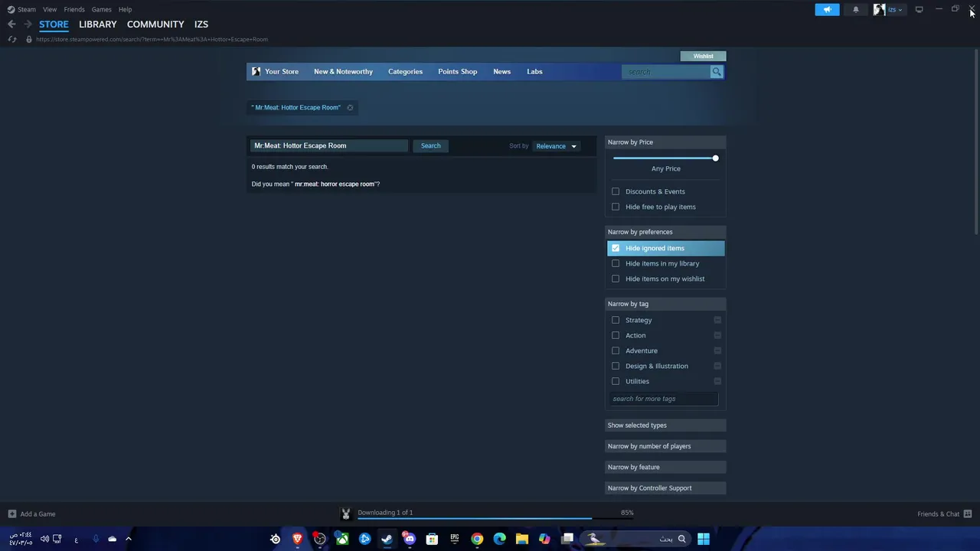Switch to the COMMUNITY tab
Screen dimensions: 980x551
(155, 24)
